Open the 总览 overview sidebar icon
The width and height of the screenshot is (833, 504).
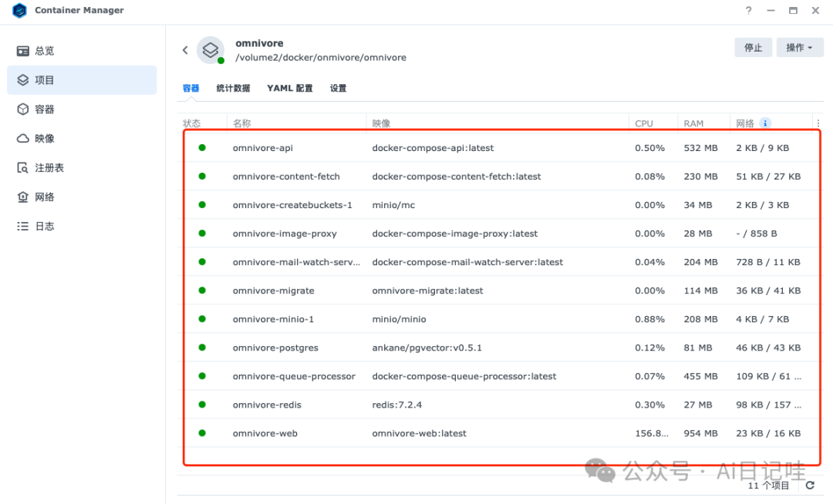click(23, 51)
